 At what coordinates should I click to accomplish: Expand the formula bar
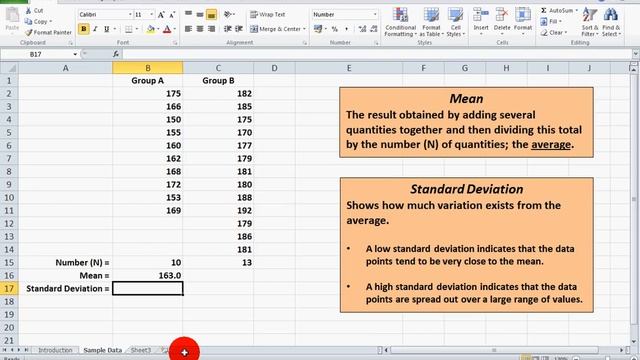point(636,54)
